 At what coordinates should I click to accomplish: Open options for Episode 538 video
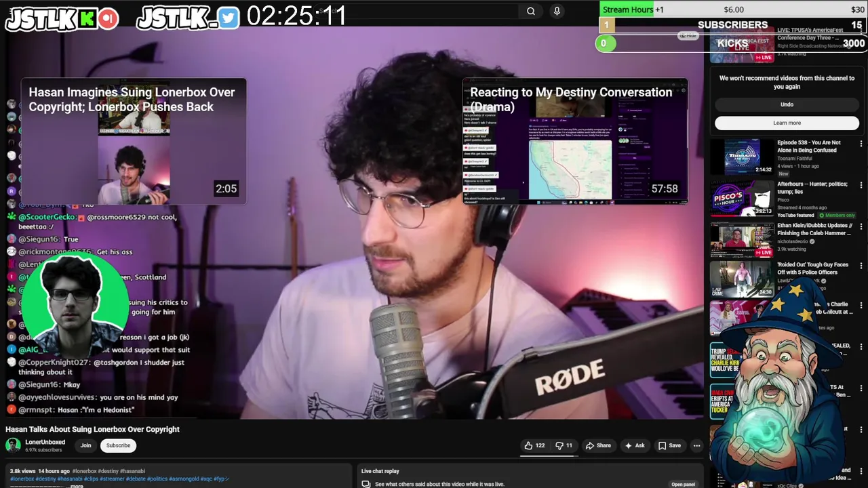point(861,144)
